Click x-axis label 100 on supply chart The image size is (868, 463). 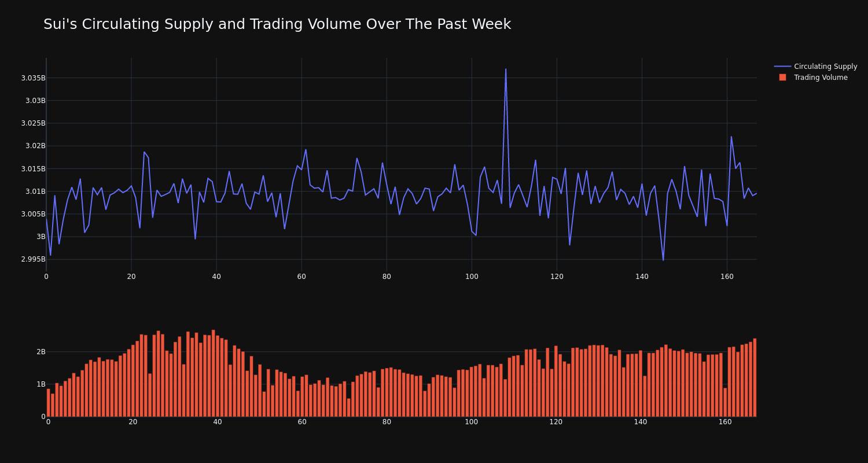pos(472,277)
